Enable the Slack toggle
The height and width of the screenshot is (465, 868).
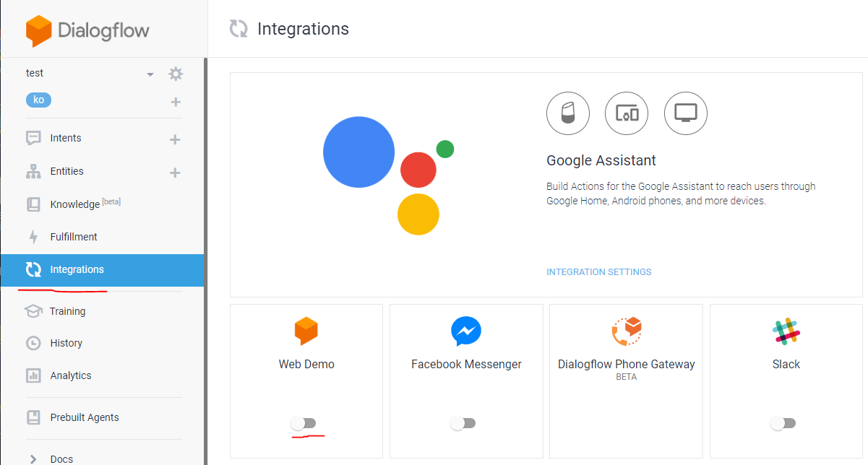click(783, 423)
